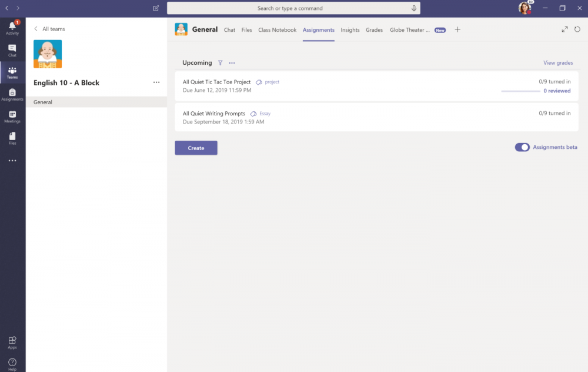This screenshot has height=372, width=588.
Task: Disable the Assignments beta toggle
Action: coord(522,147)
